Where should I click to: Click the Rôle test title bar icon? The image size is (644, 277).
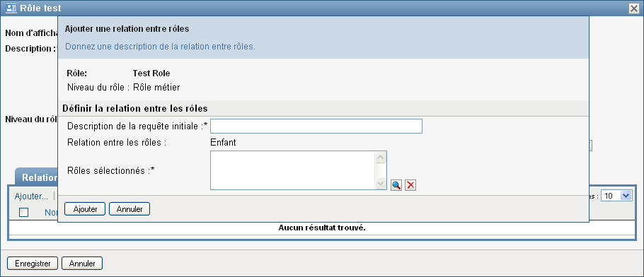click(11, 8)
